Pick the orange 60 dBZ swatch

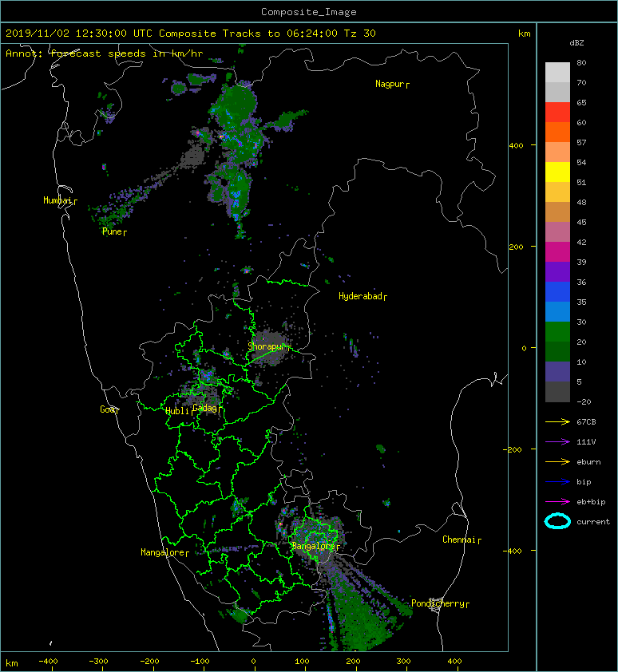[557, 132]
